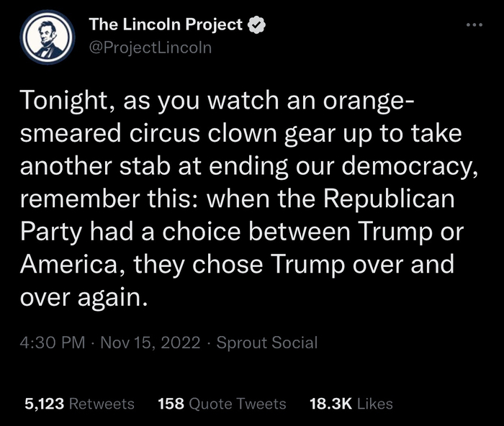
Task: Open The Lincoln Project display name
Action: coord(166,25)
